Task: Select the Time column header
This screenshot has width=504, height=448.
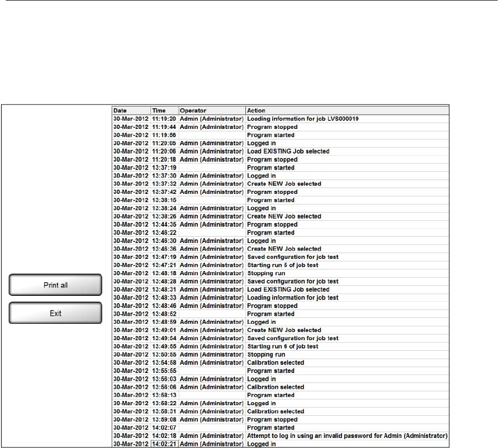Action: tap(164, 110)
